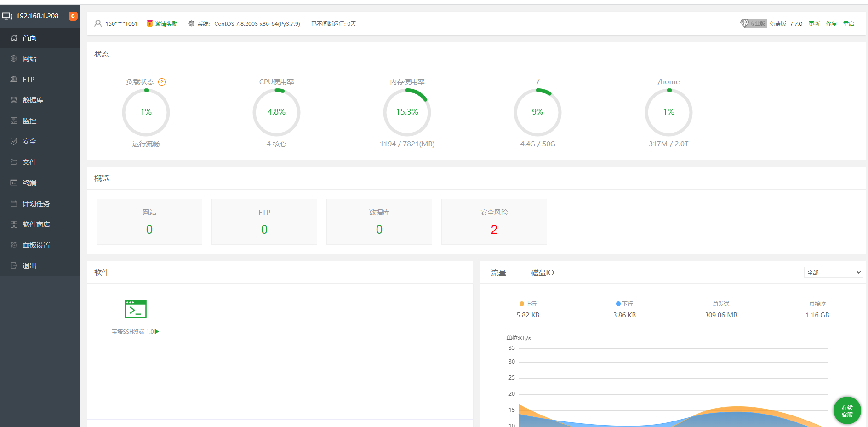Click the root disk 9% gauge
Viewport: 868px width, 427px height.
[x=537, y=112]
